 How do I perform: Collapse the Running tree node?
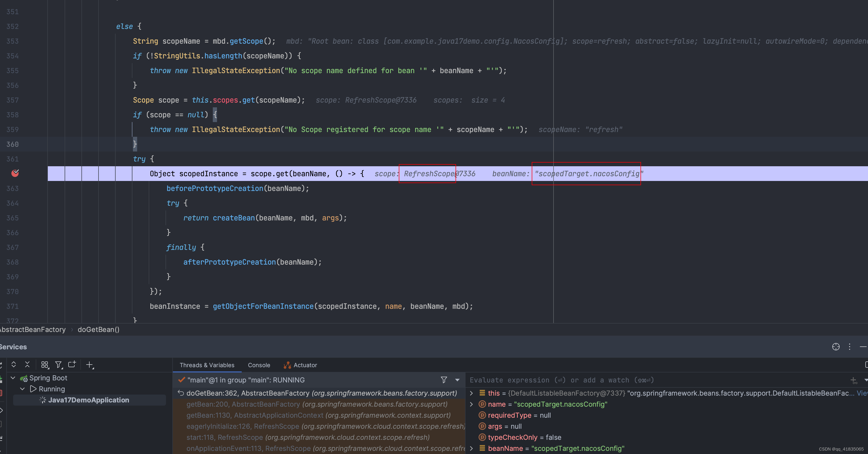(x=23, y=389)
